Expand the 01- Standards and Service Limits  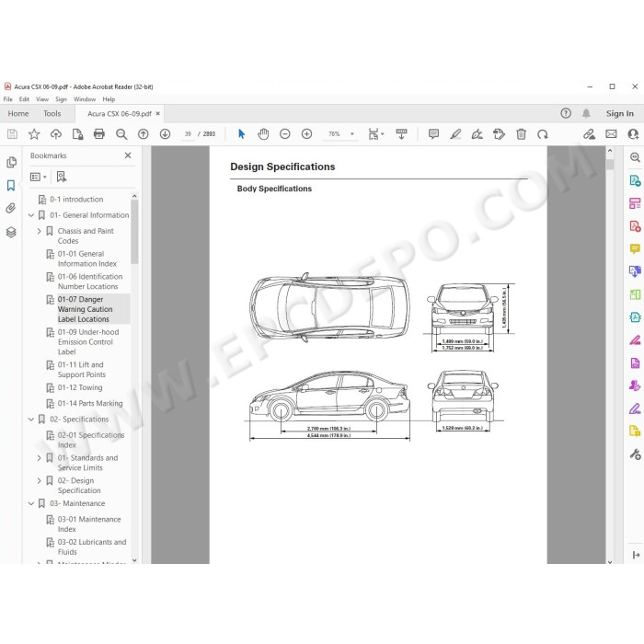39,458
